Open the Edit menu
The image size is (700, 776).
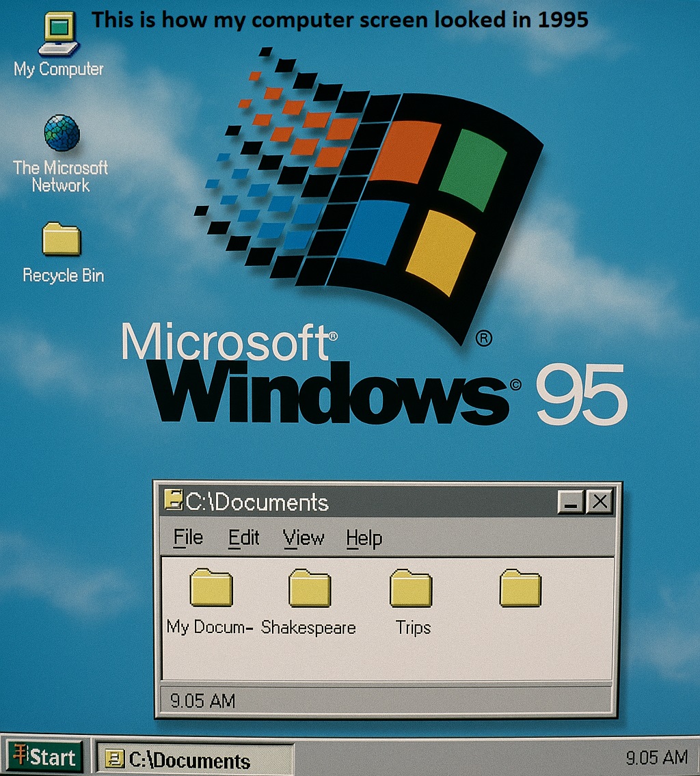[245, 538]
